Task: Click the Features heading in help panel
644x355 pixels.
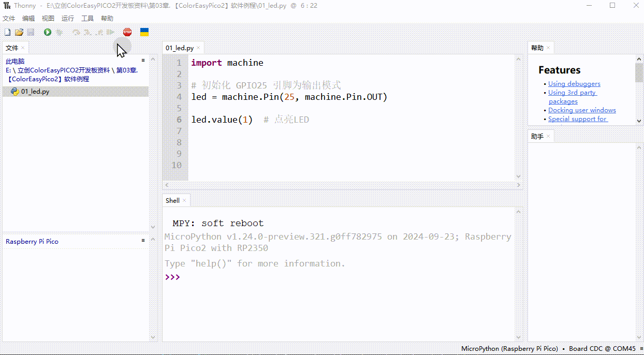Action: pyautogui.click(x=560, y=70)
